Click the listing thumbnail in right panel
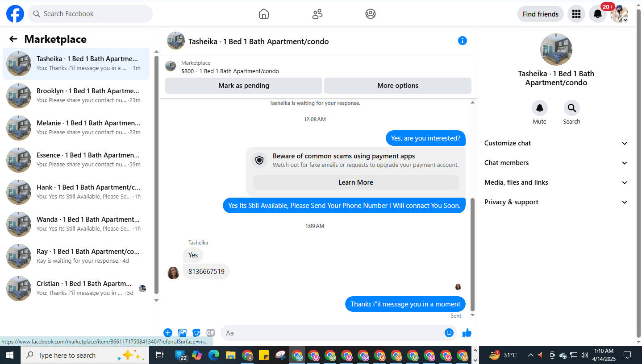Viewport: 642px width, 364px height. pos(556,50)
